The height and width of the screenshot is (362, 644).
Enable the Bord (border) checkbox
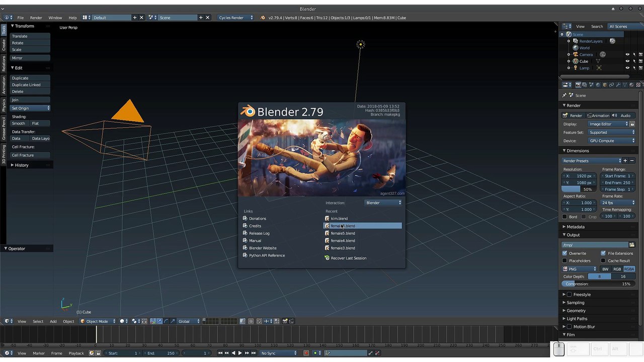(x=565, y=217)
